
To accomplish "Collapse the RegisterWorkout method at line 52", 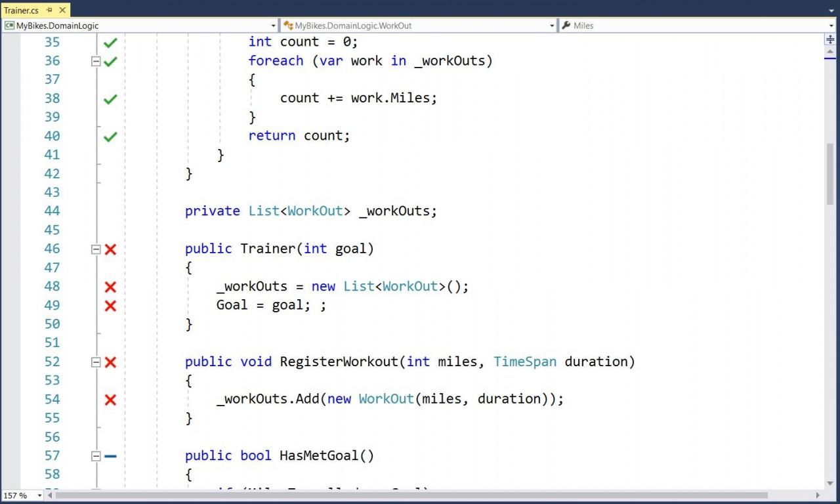I will point(96,362).
